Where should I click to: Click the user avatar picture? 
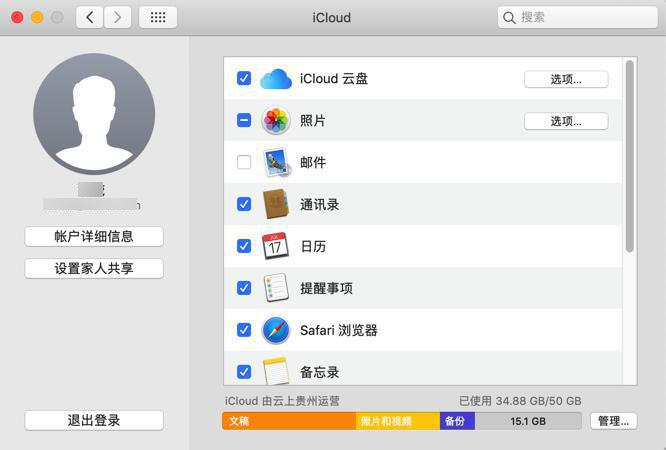click(94, 114)
